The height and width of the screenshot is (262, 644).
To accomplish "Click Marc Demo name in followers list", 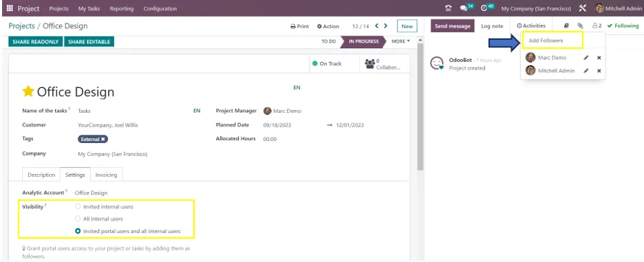I will coord(552,58).
